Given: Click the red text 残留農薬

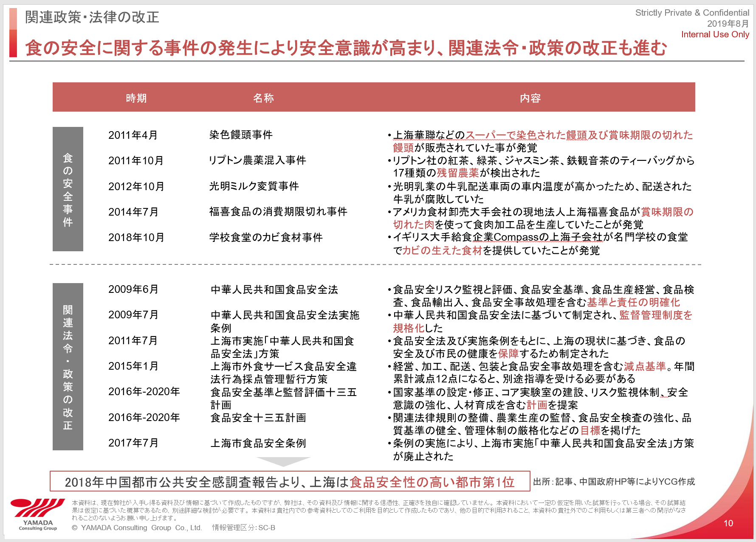Looking at the screenshot, I should (458, 173).
